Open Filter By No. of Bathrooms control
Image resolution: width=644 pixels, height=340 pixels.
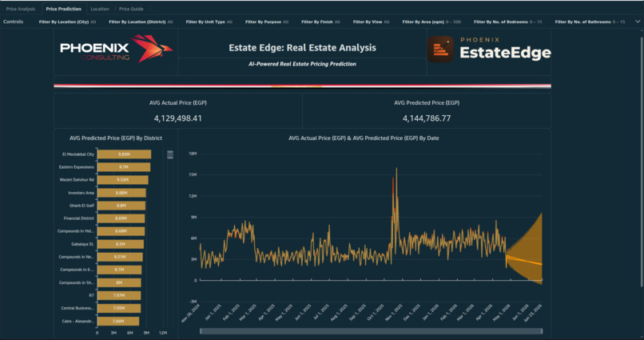590,22
